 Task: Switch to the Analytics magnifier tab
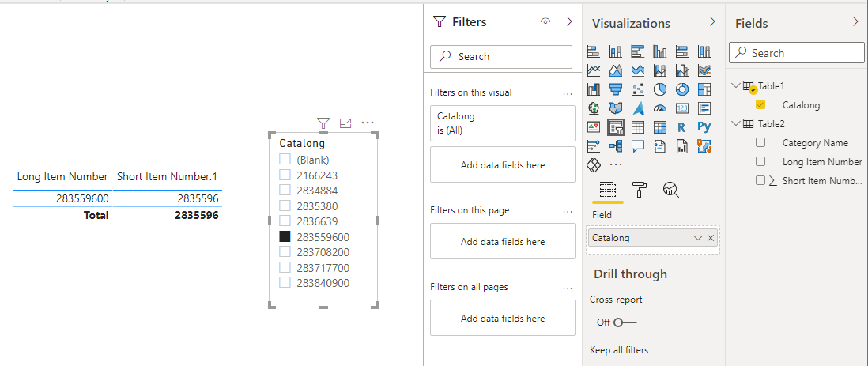click(671, 190)
